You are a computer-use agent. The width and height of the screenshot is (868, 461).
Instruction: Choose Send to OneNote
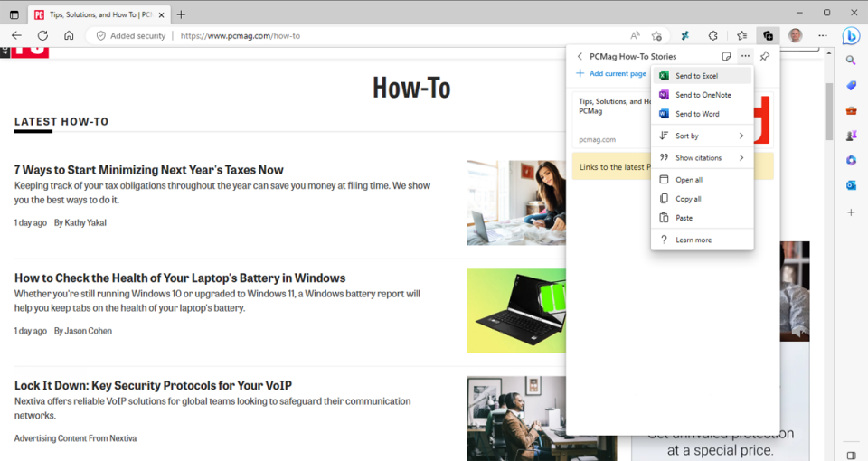pyautogui.click(x=702, y=95)
